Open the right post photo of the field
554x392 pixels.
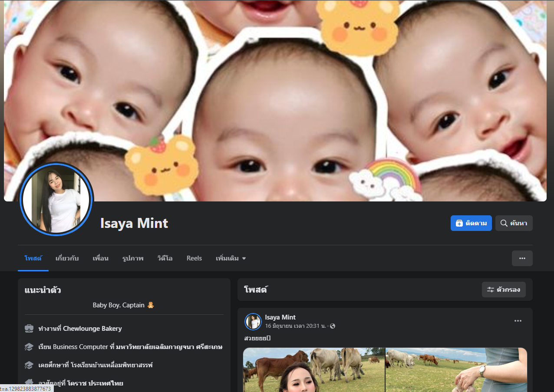pos(456,370)
